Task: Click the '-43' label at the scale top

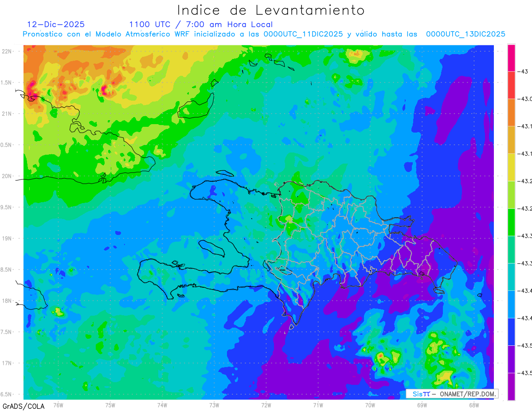Action: tap(524, 71)
